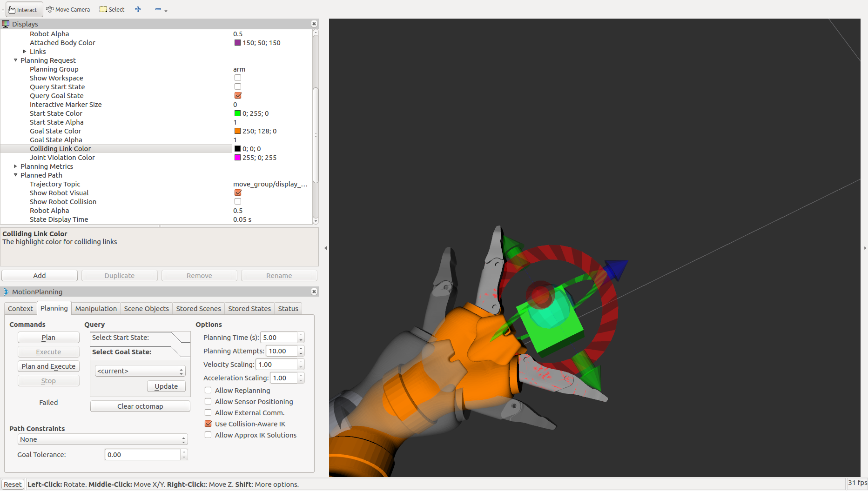Click the Joint Violation Color magenta swatch
Viewport: 868px width, 491px height.
pos(238,157)
